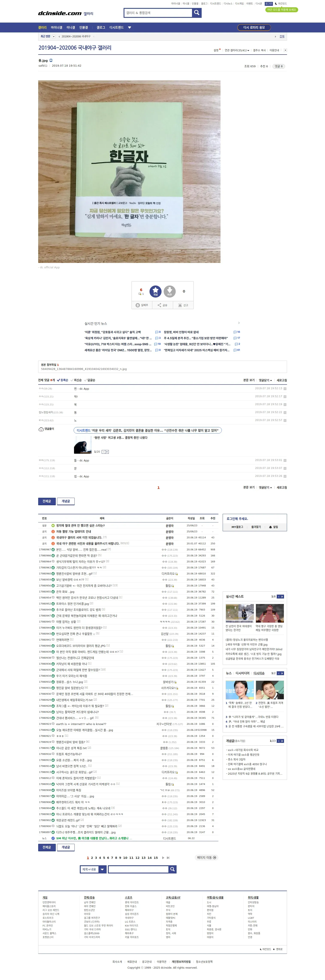Jump to the last page with double-arrow
The width and height of the screenshot is (325, 980).
click(x=168, y=858)
